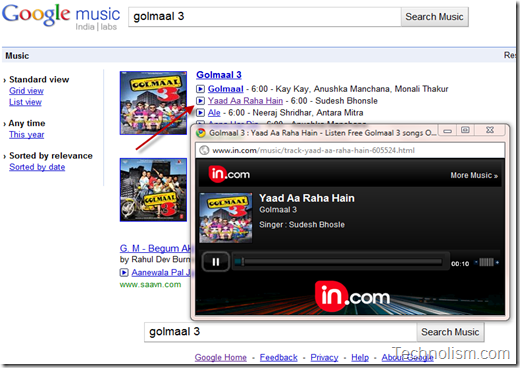Open the second Golmaal 3 album thumbnail
This screenshot has height=368, width=520.
coord(153,190)
